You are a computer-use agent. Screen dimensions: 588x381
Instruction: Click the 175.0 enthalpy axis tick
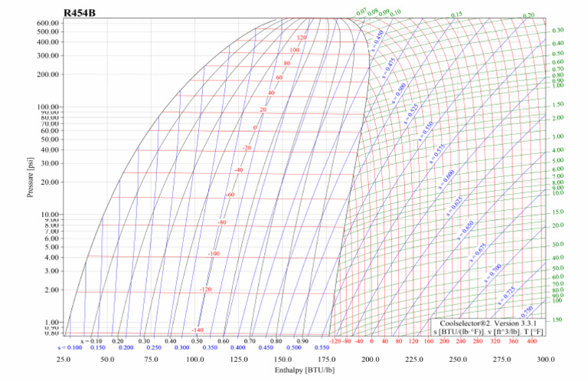327,360
